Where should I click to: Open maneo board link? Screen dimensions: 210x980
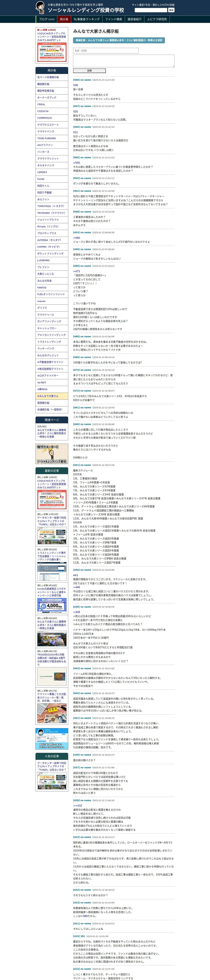pos(52,301)
